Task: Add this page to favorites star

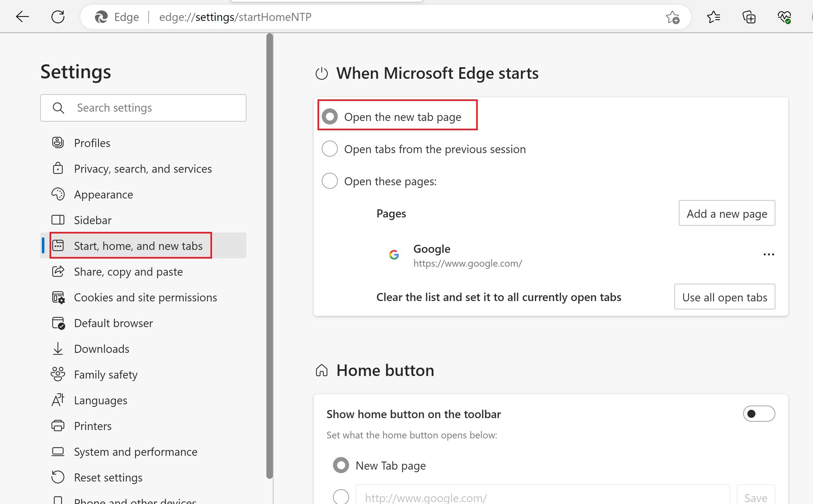Action: click(x=672, y=17)
